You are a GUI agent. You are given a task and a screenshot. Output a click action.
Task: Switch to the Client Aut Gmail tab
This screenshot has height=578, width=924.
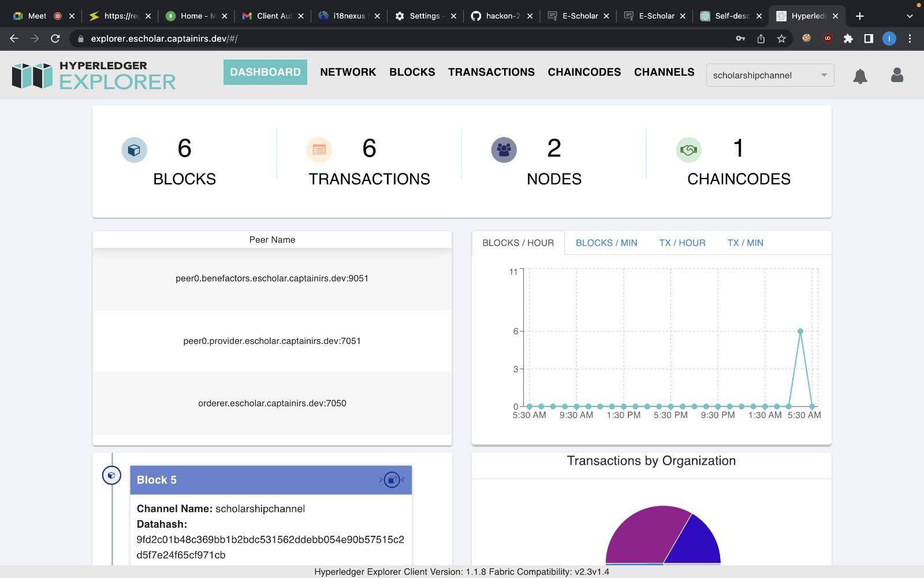274,16
